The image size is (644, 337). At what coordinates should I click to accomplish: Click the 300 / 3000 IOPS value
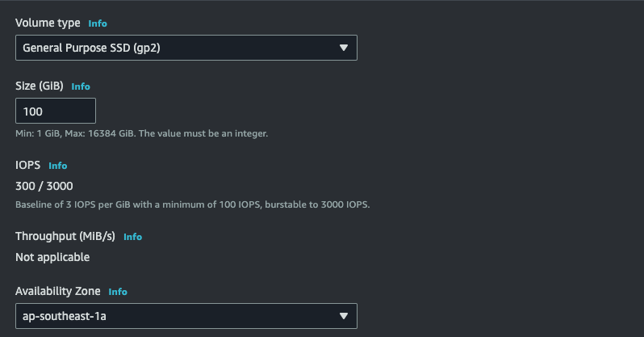[44, 187]
